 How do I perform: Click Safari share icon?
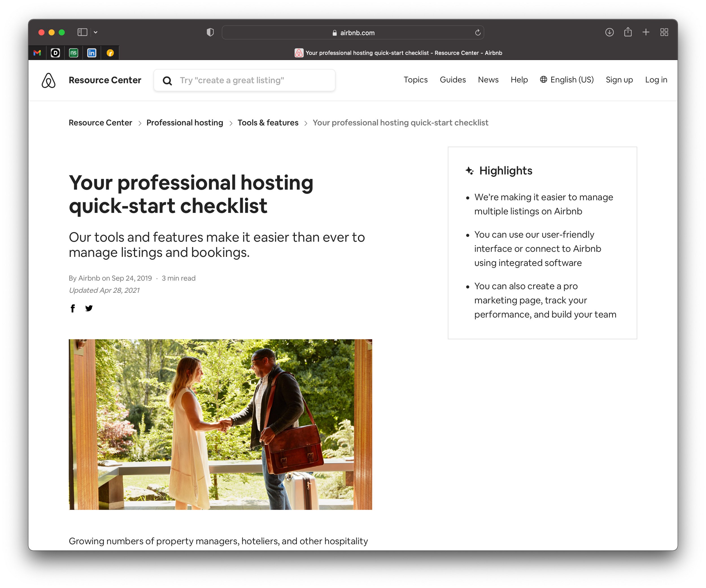click(x=628, y=32)
